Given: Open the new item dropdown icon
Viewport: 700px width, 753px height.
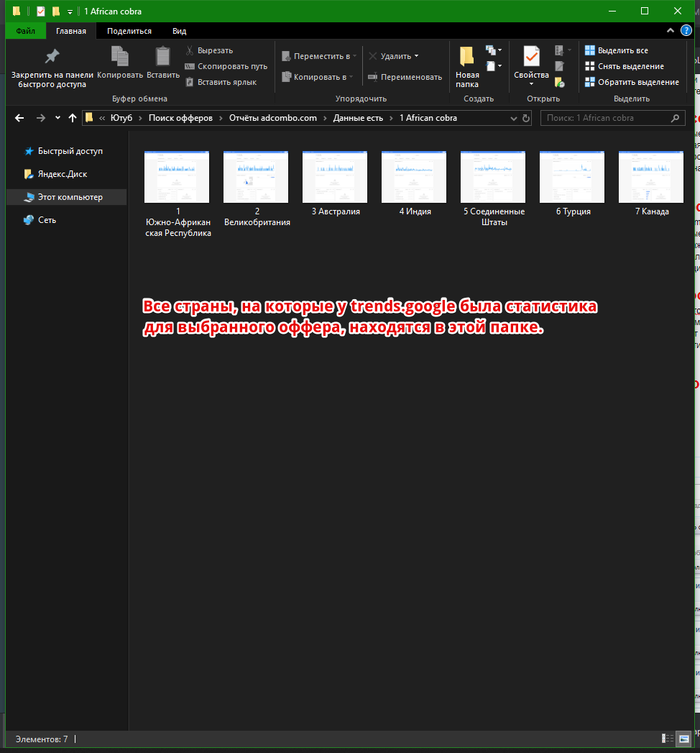Looking at the screenshot, I should 494,50.
